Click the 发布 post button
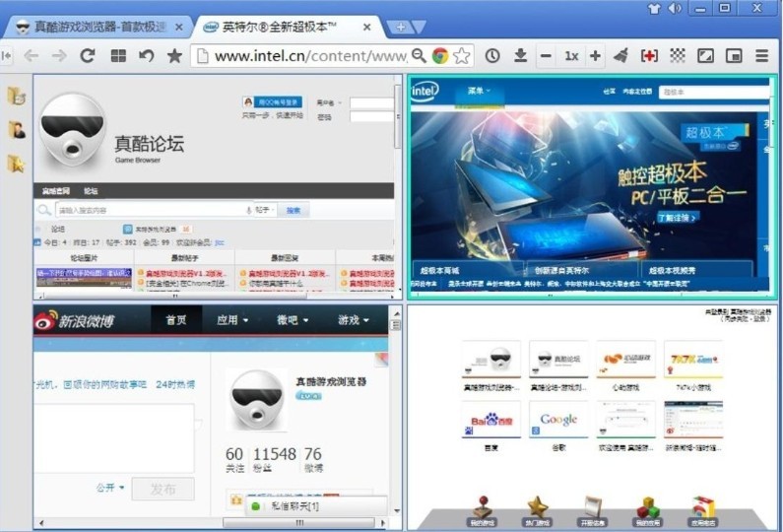The width and height of the screenshot is (783, 532). 163,489
